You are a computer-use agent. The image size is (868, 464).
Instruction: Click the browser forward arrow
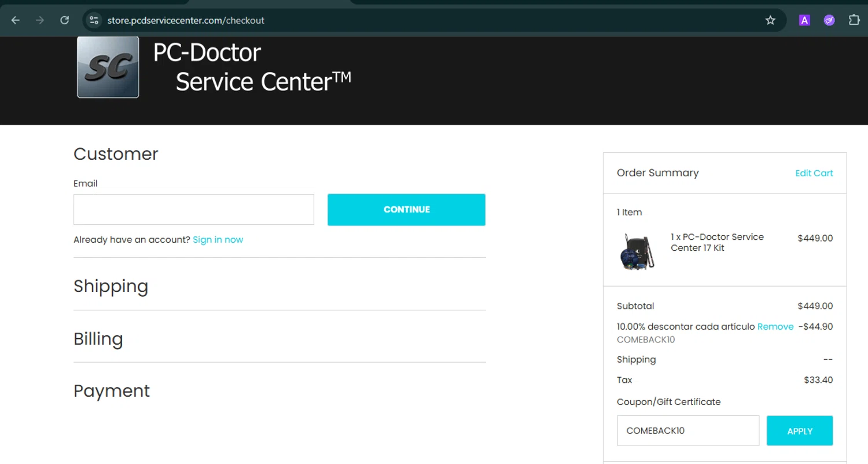(40, 20)
